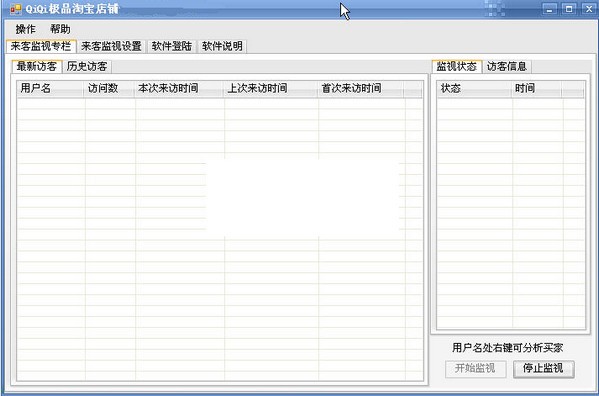Screen dimensions: 599x396
Task: Open the 帮助 menu
Action: pos(60,29)
